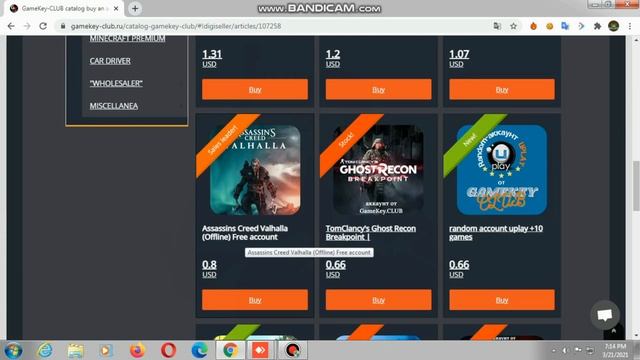The height and width of the screenshot is (360, 640).
Task: Open the CAR DRIVER category
Action: pos(110,61)
